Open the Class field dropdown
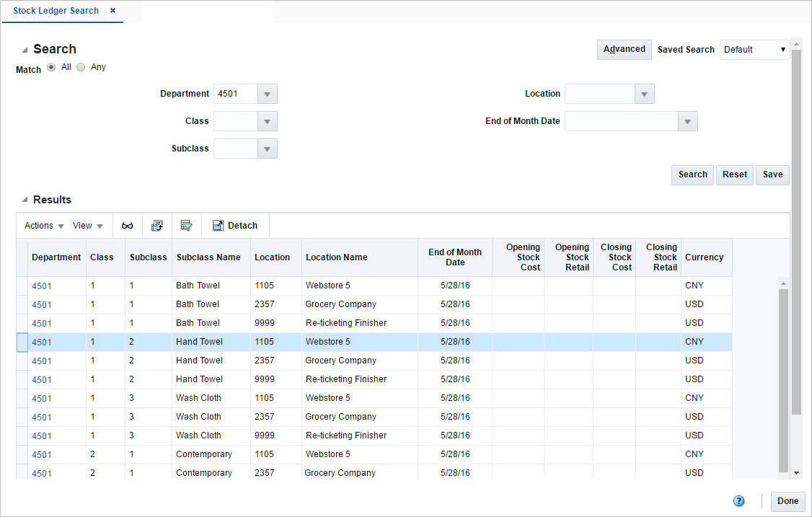The image size is (812, 517). (x=267, y=120)
